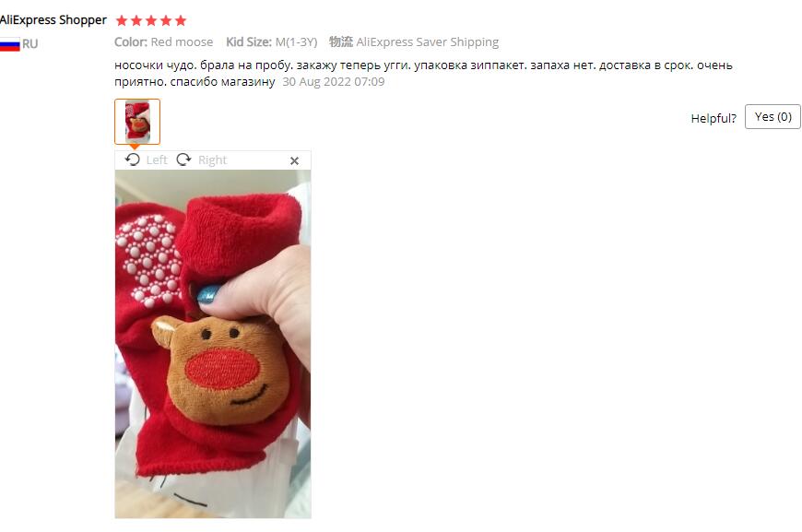Click the RU country code
The height and width of the screenshot is (532, 802).
(x=30, y=44)
